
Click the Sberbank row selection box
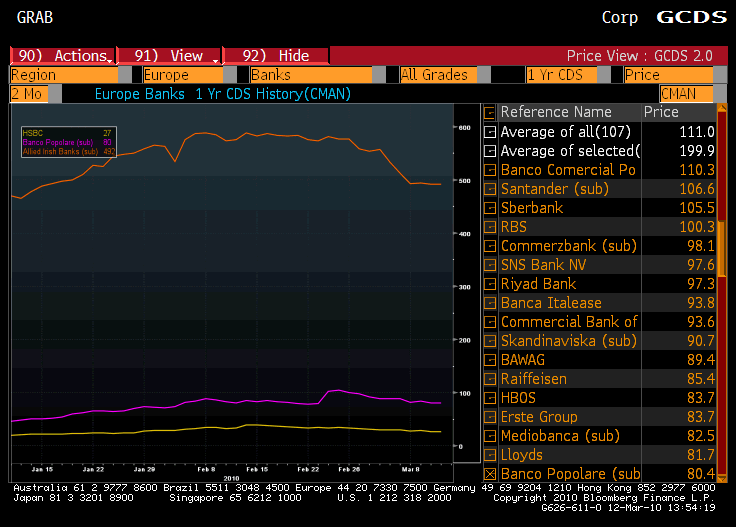[x=490, y=208]
